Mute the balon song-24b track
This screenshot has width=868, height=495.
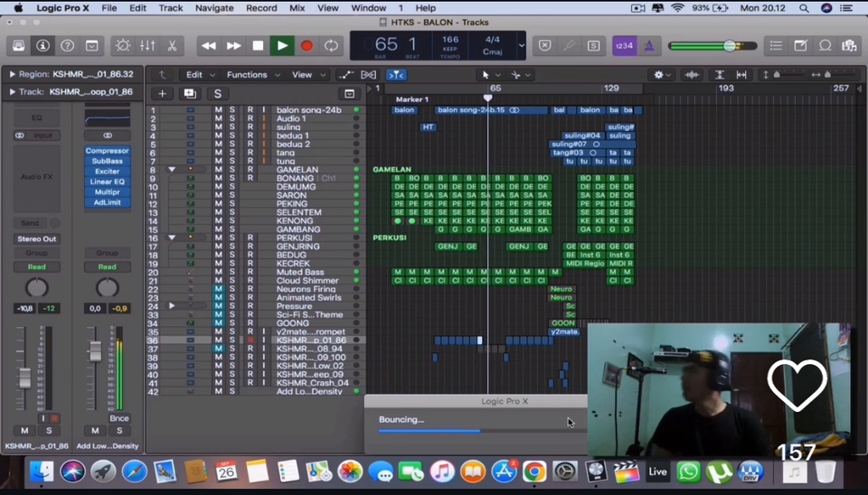tap(219, 110)
